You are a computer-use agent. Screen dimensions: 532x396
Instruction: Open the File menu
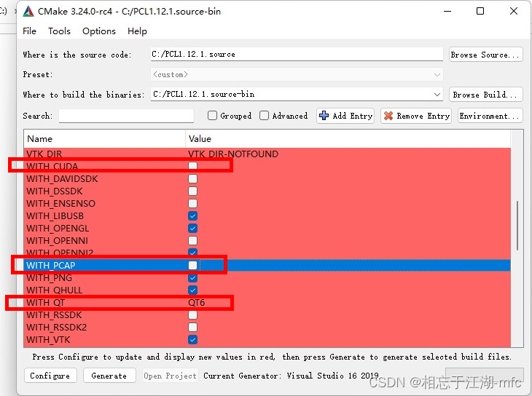30,31
